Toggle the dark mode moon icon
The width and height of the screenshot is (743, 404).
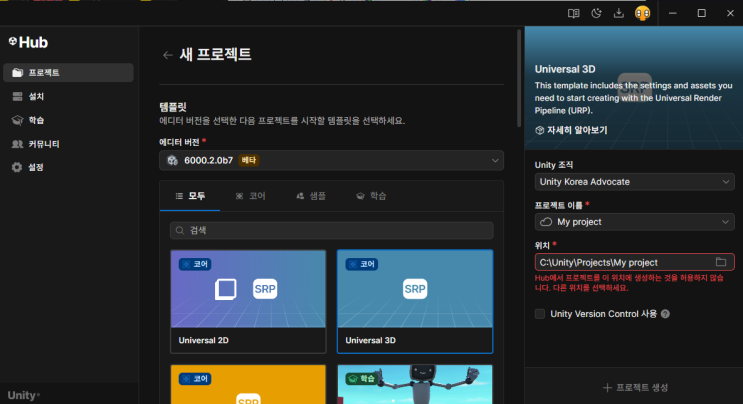(596, 13)
